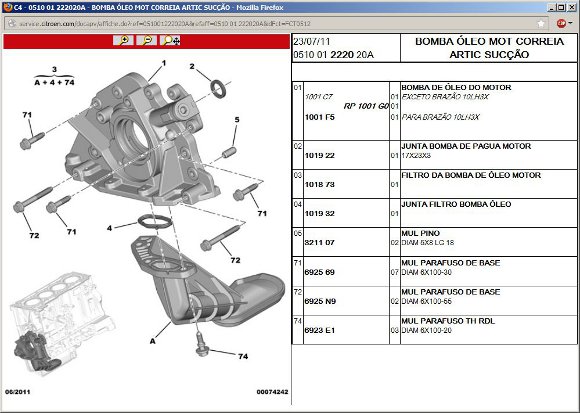Viewport: 580px width, 413px height.
Task: Click 'EXCETO BRAZÃO 10LH3X' note
Action: [x=445, y=97]
